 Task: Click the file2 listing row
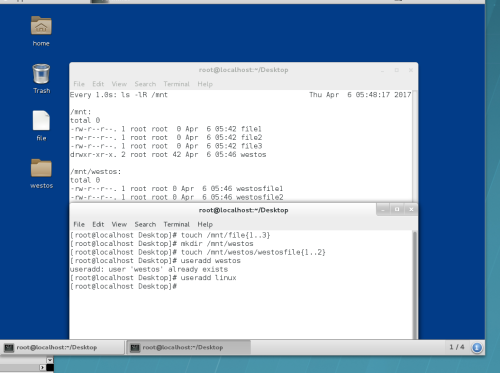coord(166,137)
